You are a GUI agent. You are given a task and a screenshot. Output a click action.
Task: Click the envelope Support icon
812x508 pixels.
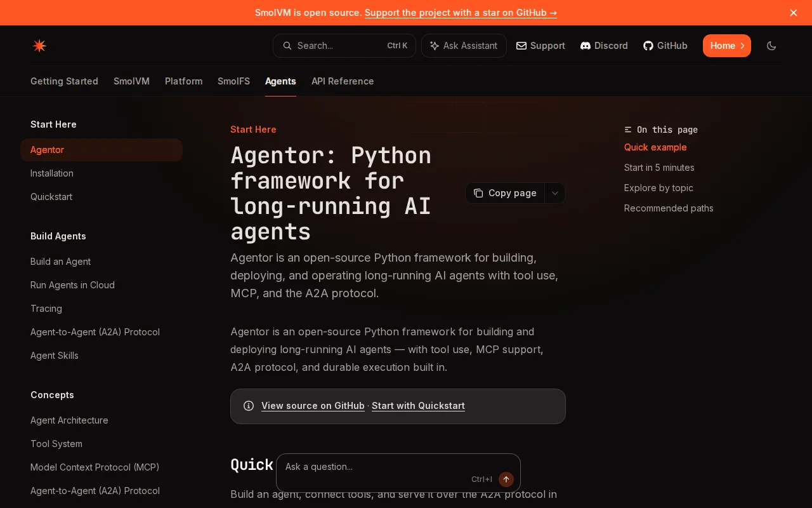[521, 46]
